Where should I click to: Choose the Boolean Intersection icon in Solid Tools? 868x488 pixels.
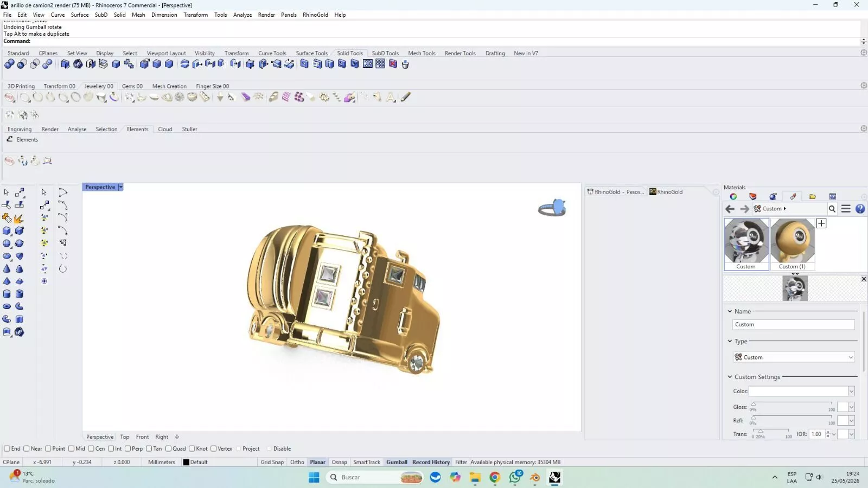coord(35,64)
